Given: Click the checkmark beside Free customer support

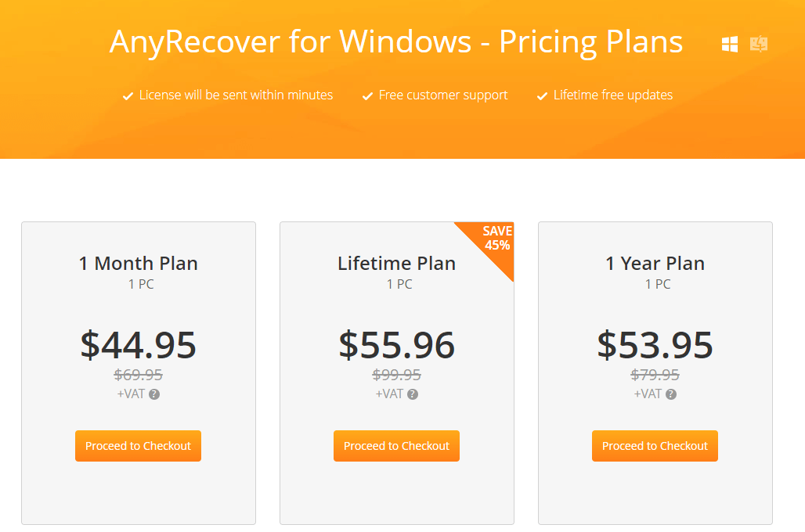Looking at the screenshot, I should 367,95.
